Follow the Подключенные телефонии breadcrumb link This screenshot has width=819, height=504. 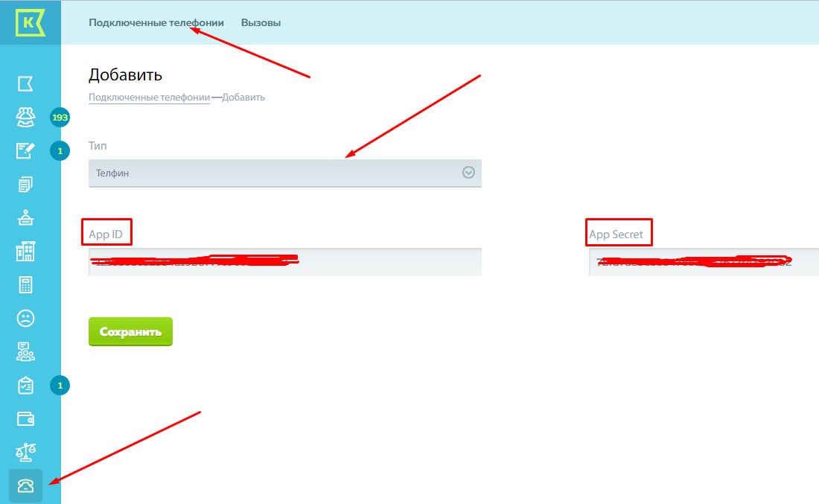pyautogui.click(x=149, y=98)
